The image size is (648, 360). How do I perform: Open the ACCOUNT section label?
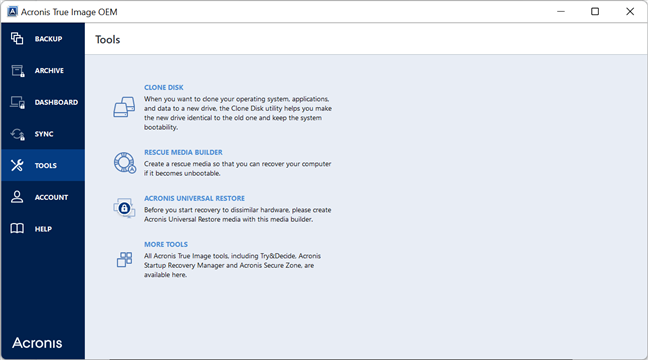pyautogui.click(x=51, y=198)
